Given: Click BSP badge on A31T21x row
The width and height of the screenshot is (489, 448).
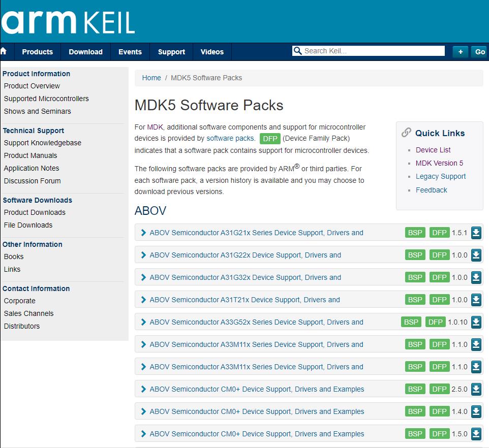Looking at the screenshot, I should 415,300.
